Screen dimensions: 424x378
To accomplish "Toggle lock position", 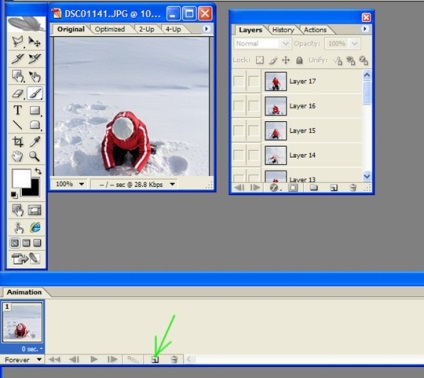I will [286, 60].
